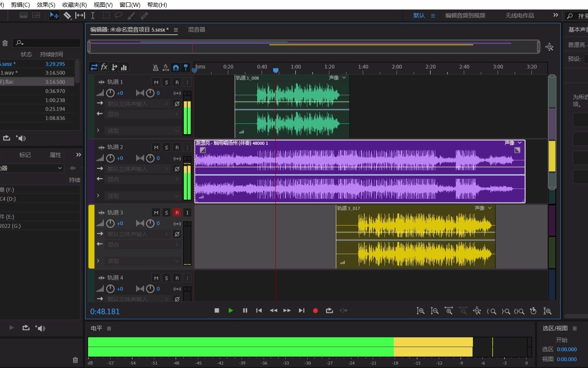Toggle snapping magnet icon
The width and height of the screenshot is (588, 368).
[176, 68]
